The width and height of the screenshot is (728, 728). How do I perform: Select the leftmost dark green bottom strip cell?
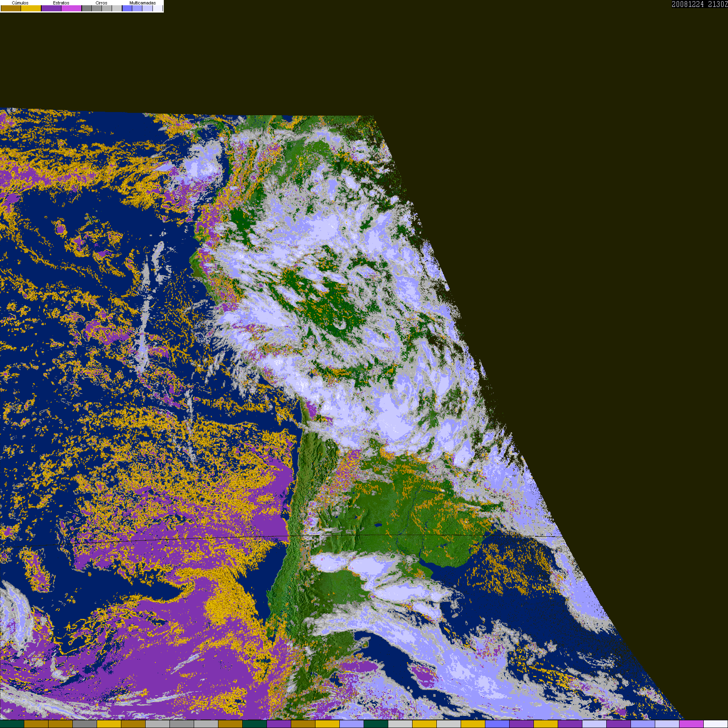pyautogui.click(x=12, y=724)
